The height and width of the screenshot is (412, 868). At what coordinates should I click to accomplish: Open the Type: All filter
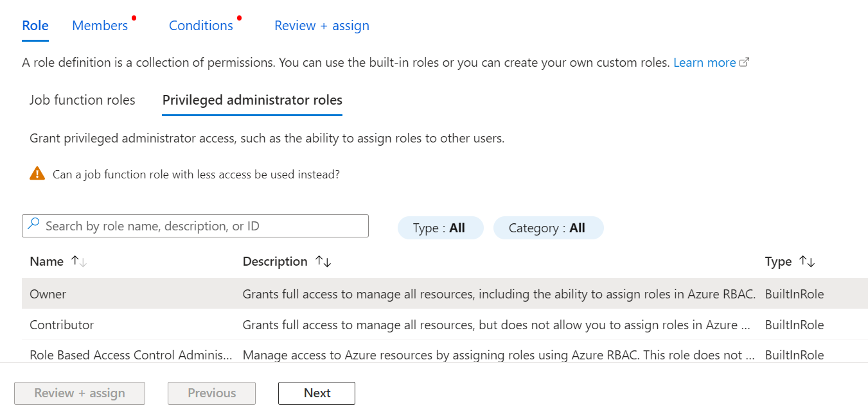pos(439,228)
